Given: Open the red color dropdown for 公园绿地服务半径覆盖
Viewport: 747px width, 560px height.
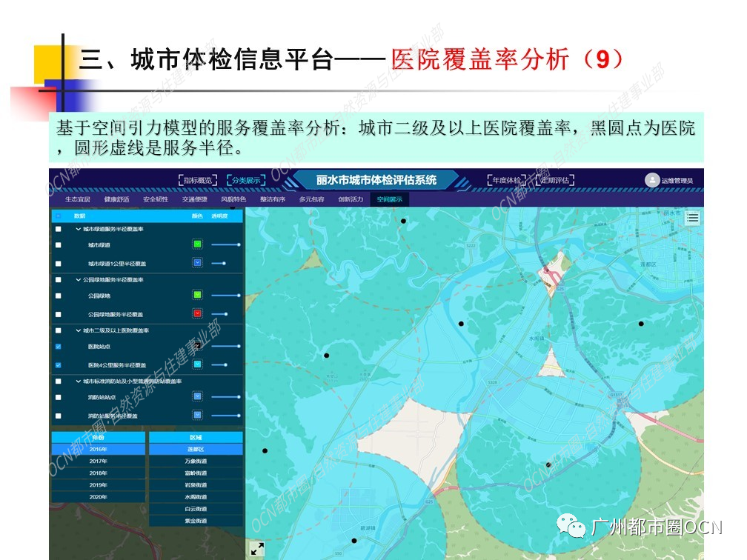Looking at the screenshot, I should point(197,313).
